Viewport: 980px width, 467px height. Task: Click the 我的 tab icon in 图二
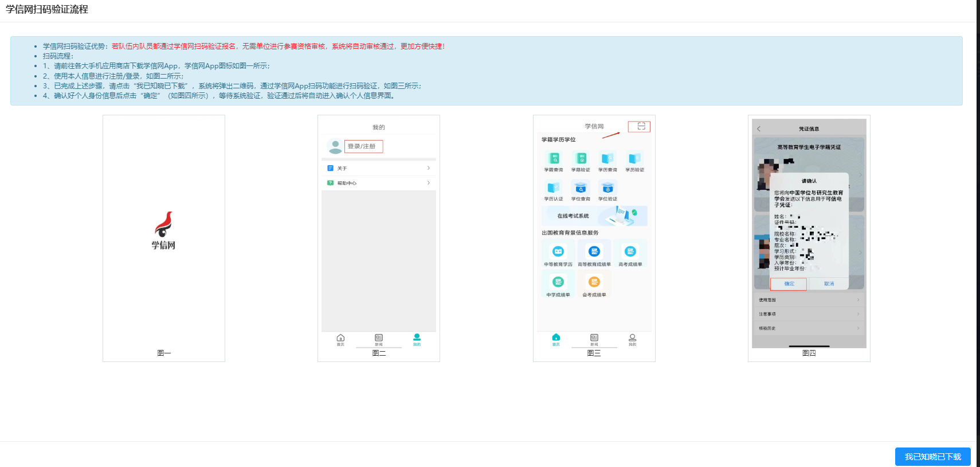click(x=417, y=337)
